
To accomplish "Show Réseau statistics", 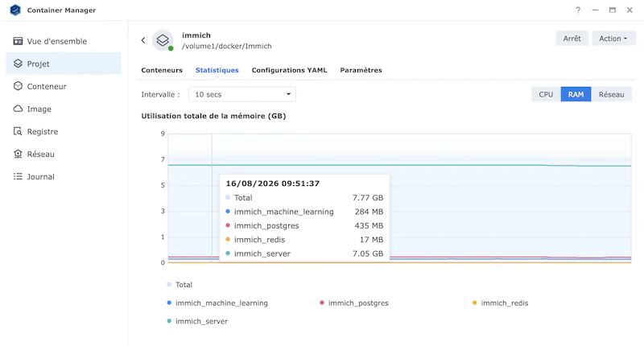I will (x=611, y=94).
